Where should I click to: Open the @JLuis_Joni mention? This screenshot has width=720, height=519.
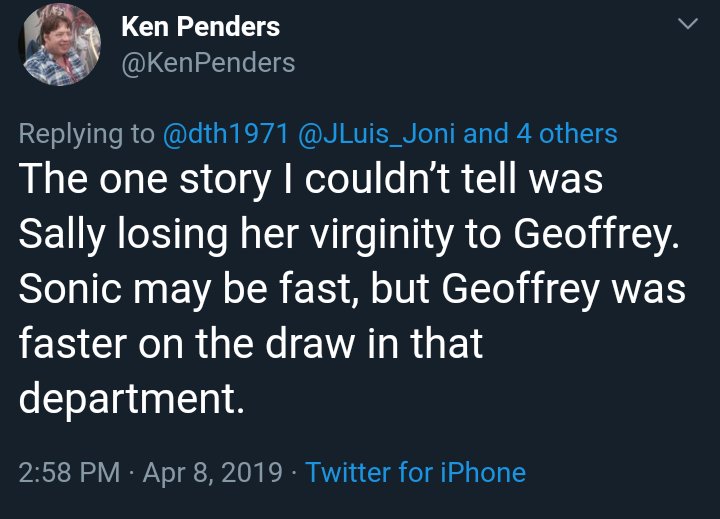pos(367,133)
